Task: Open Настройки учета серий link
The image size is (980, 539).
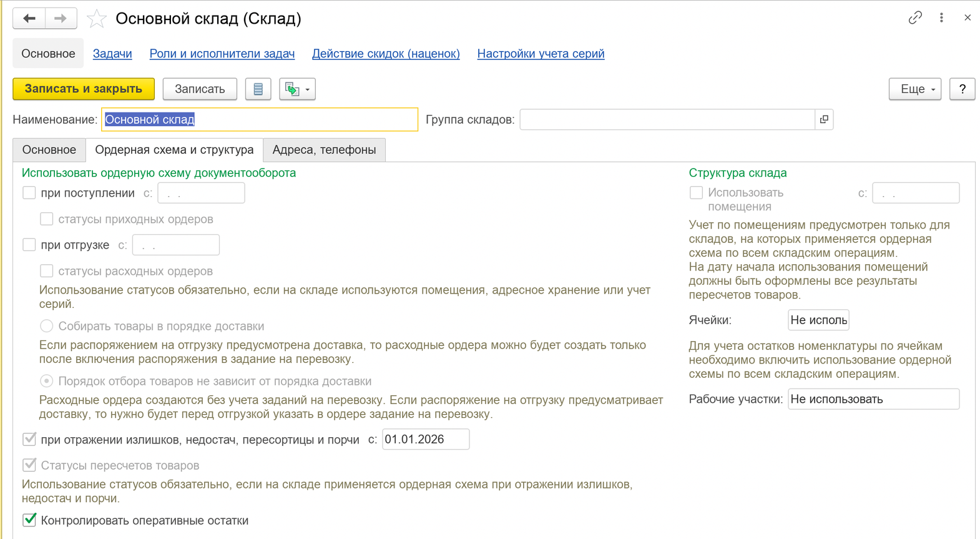Action: click(x=541, y=54)
